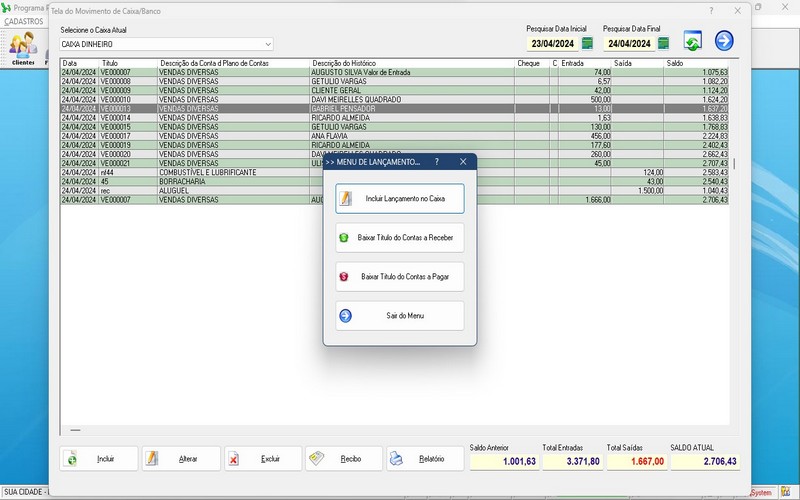Open calendar picker for Data Inicial
Viewport: 800px width, 500px height.
click(x=587, y=43)
